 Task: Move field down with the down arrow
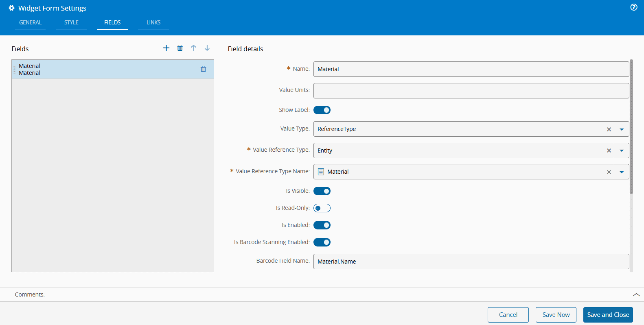(x=207, y=48)
